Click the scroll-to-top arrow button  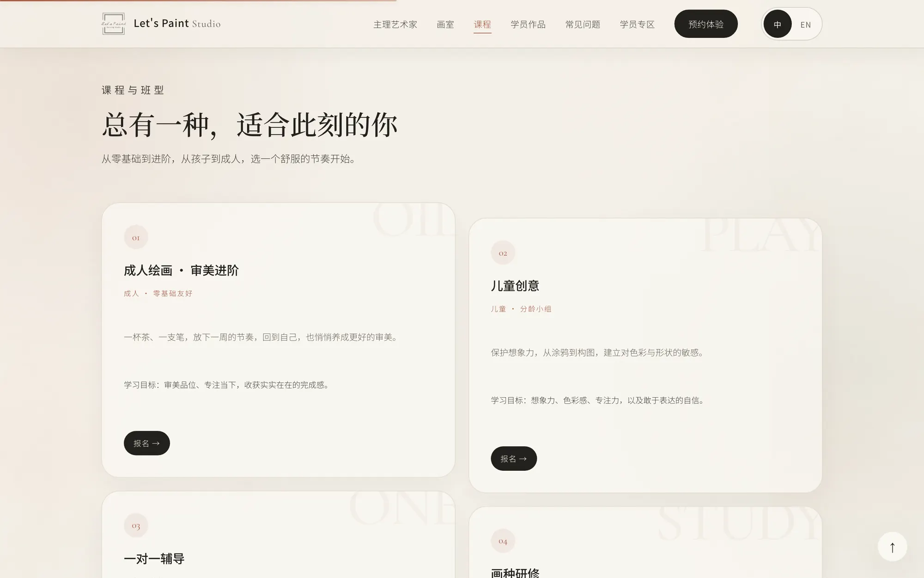892,547
